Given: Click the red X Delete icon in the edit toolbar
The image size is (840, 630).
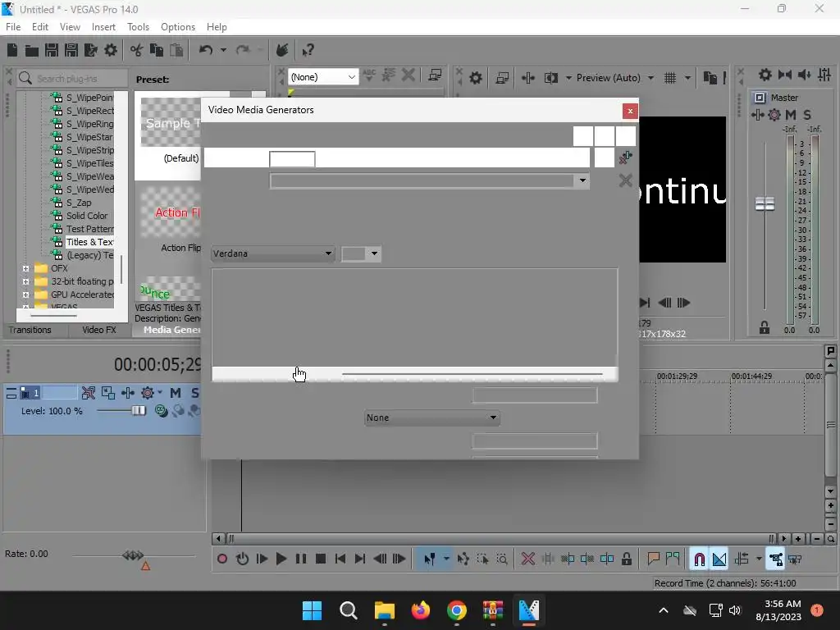Looking at the screenshot, I should coord(527,559).
